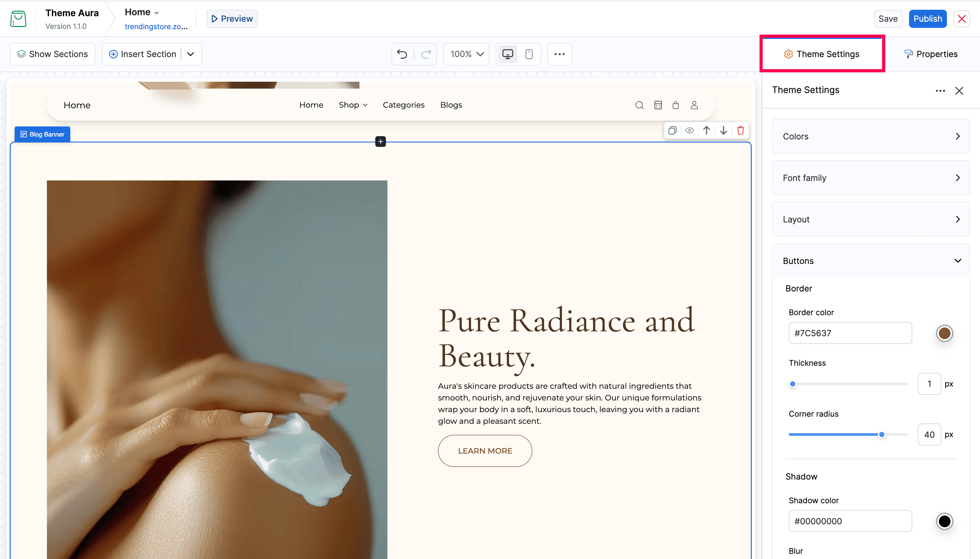Adjust the Thickness slider handle
Viewport: 980px width, 559px height.
793,384
